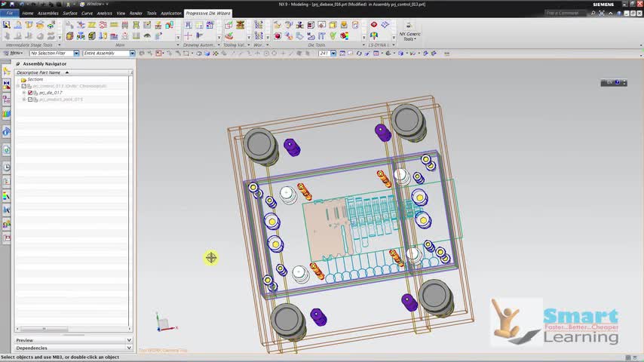Expand the prj_product_pack_015 tree node

pos(24,100)
